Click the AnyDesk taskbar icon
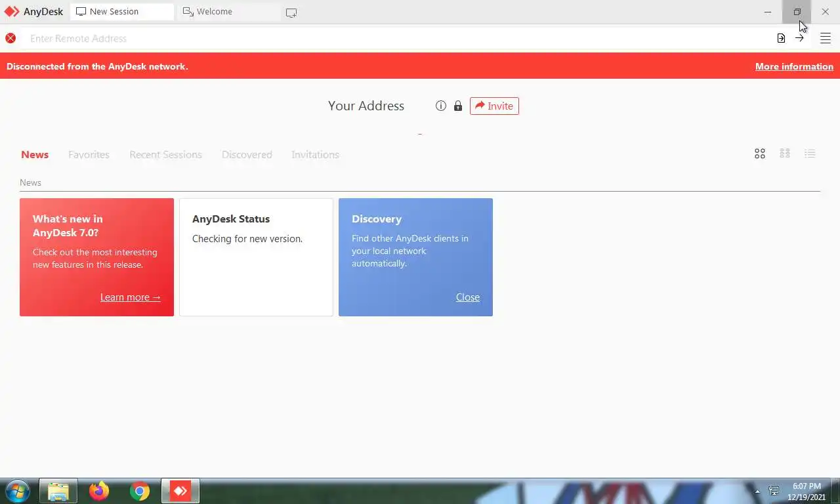This screenshot has height=504, width=840. 180,491
